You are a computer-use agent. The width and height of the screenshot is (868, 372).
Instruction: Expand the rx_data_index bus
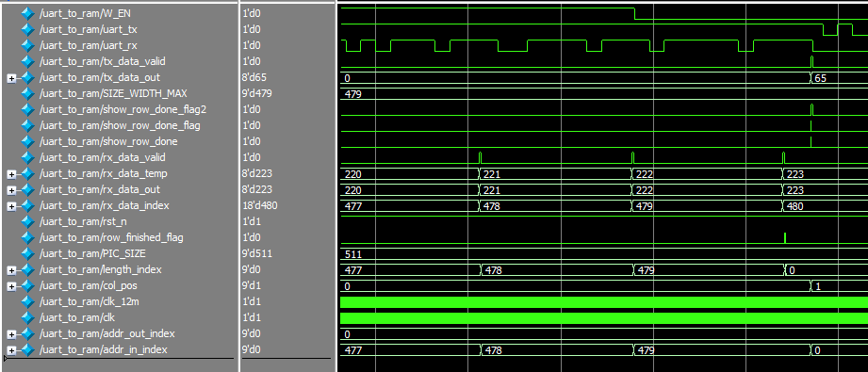pyautogui.click(x=11, y=207)
